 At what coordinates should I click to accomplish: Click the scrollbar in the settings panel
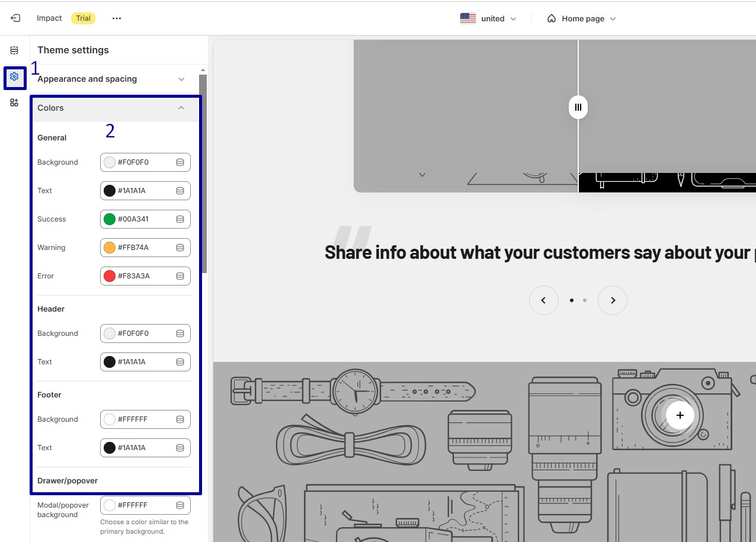(202, 178)
